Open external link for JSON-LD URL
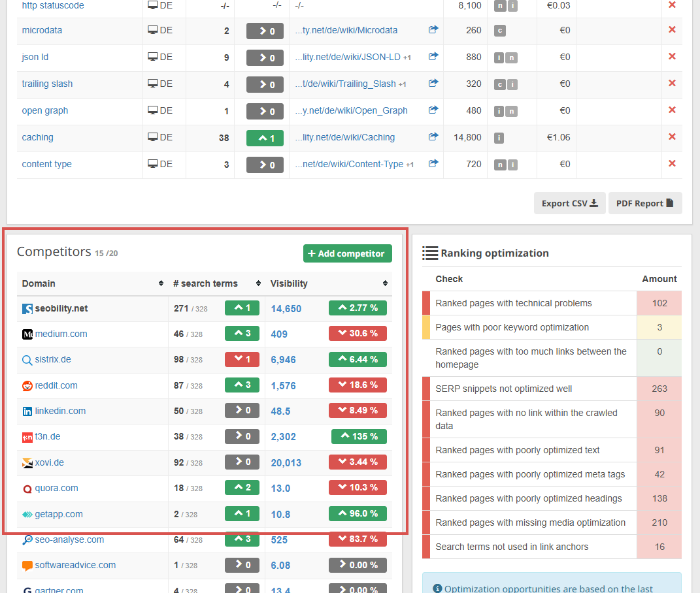700x593 pixels. (433, 56)
